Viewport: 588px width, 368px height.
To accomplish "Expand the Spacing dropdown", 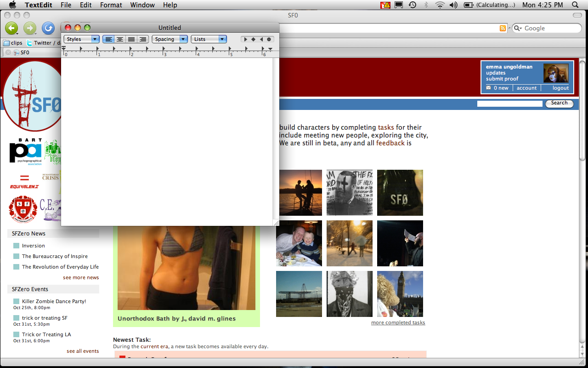I will click(x=170, y=40).
